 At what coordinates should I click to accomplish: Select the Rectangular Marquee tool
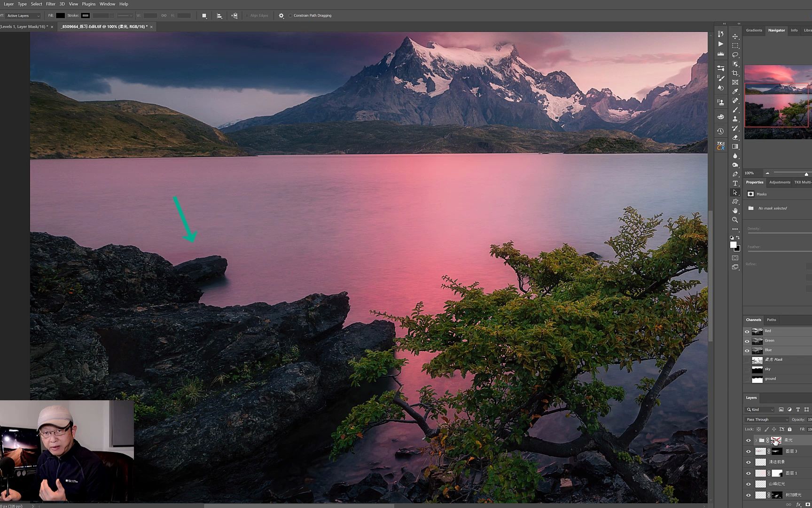[735, 46]
